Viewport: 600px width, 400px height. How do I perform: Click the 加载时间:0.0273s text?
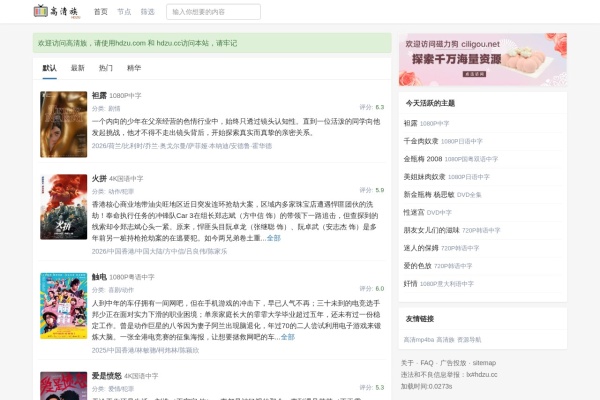(427, 387)
